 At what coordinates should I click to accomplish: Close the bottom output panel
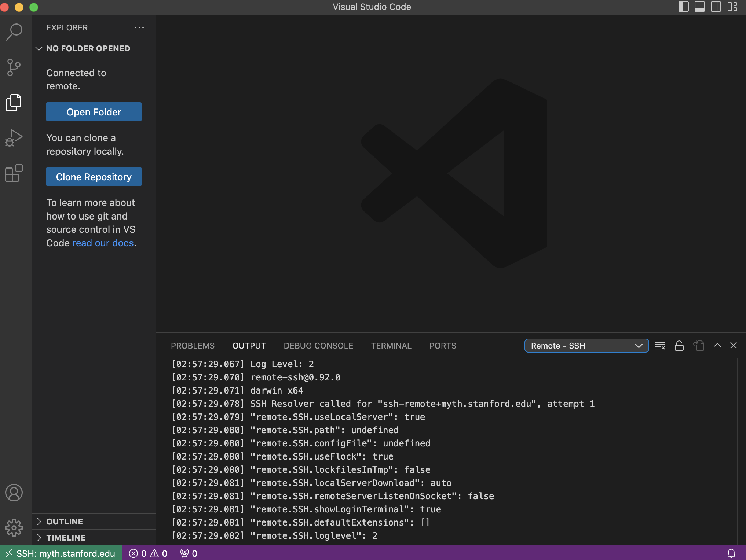[x=734, y=345]
